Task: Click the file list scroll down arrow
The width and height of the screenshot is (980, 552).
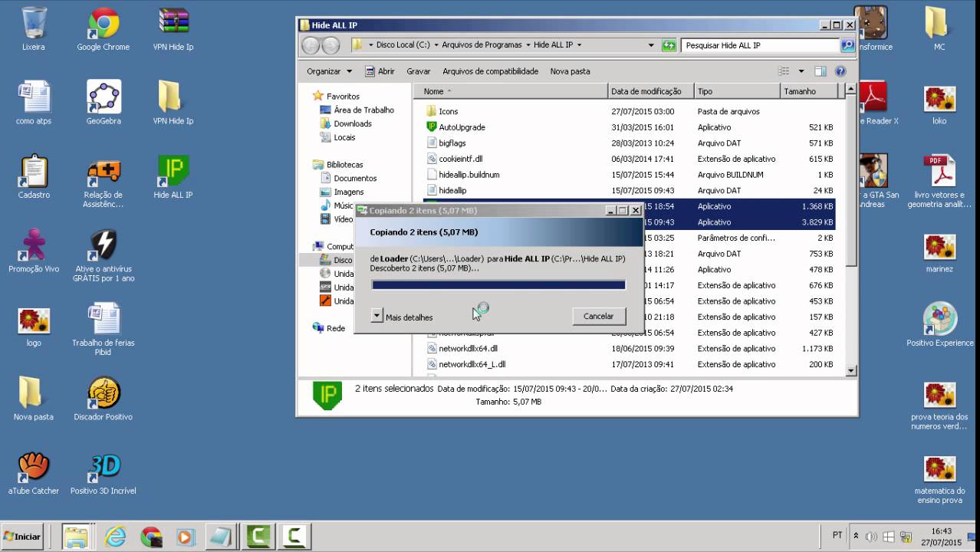Action: tap(850, 371)
